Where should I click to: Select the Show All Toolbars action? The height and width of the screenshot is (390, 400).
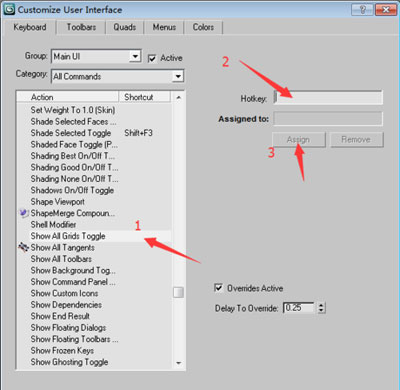tap(61, 259)
